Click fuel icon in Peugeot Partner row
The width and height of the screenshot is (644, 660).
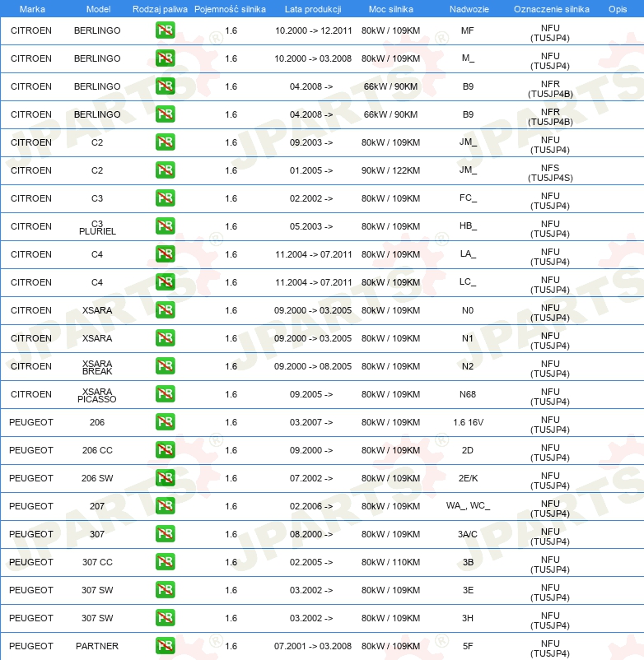click(x=165, y=646)
